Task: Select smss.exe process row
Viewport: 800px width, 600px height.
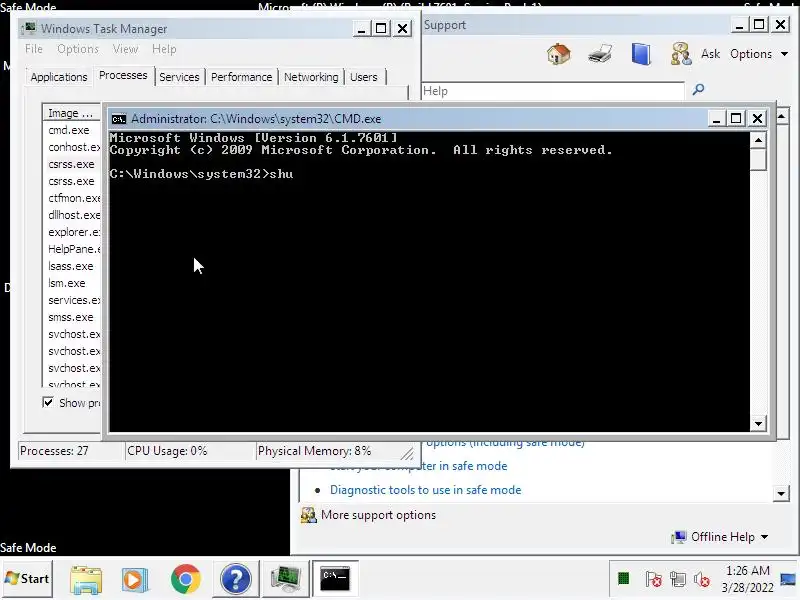Action: (x=71, y=317)
